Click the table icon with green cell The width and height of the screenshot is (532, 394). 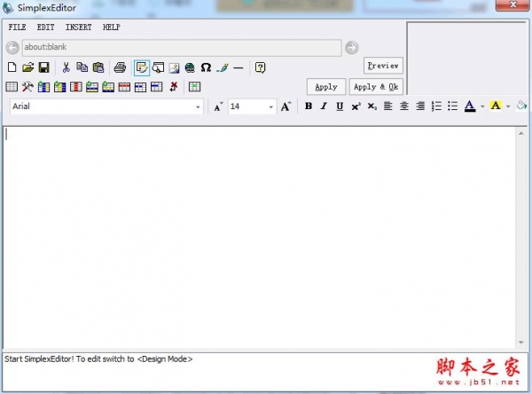click(x=194, y=87)
